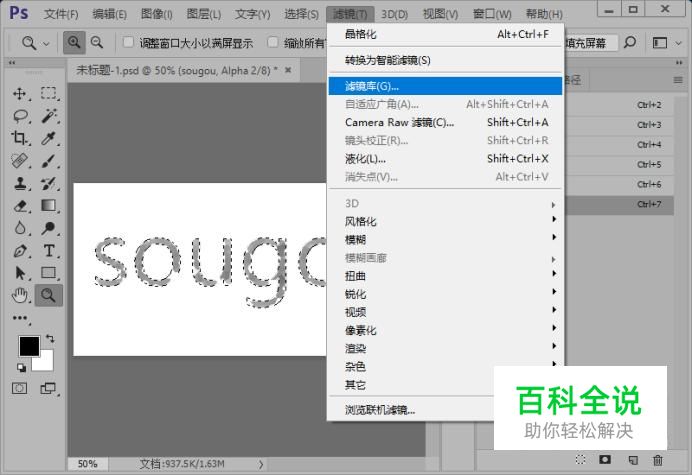Image resolution: width=692 pixels, height=475 pixels.
Task: Select the Brush tool
Action: click(49, 161)
